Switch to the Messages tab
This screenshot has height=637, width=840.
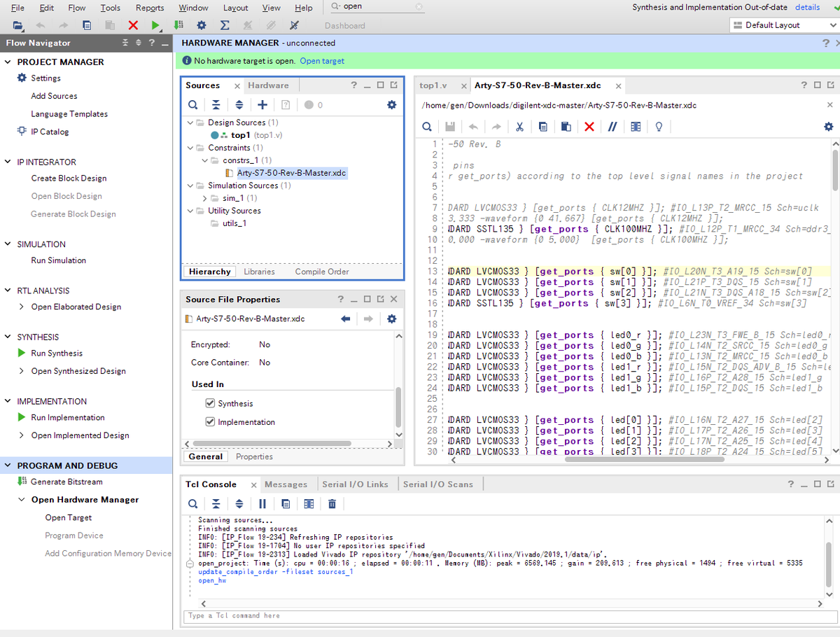pyautogui.click(x=286, y=484)
